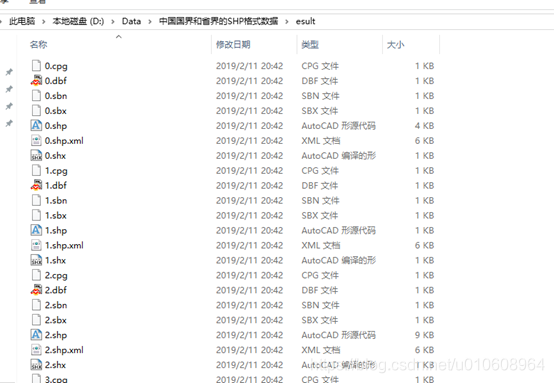Image resolution: width=554 pixels, height=383 pixels.
Task: Expand the breadcrumb chevron after 此电脑
Action: [43, 22]
